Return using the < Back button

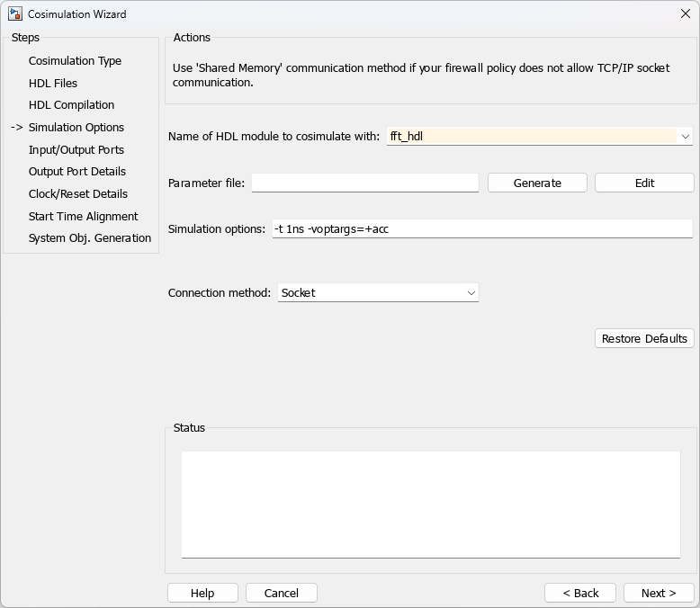[580, 594]
